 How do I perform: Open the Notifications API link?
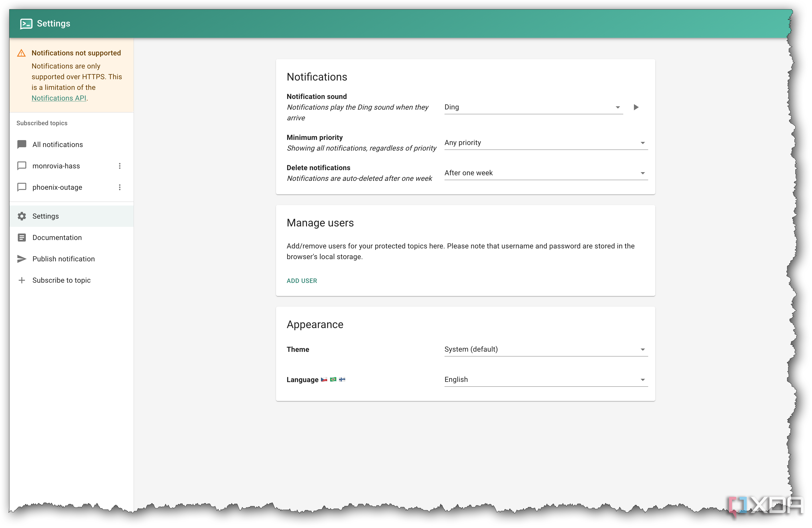pos(59,98)
